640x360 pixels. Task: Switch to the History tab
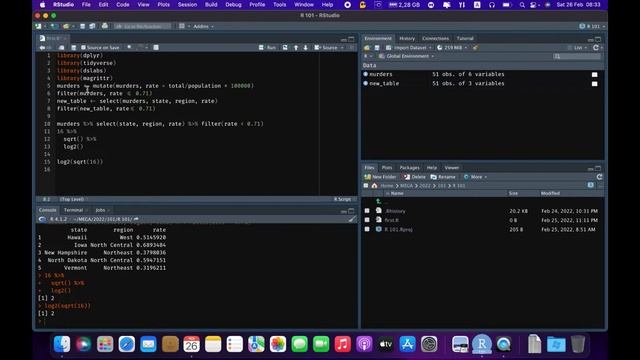(x=407, y=38)
